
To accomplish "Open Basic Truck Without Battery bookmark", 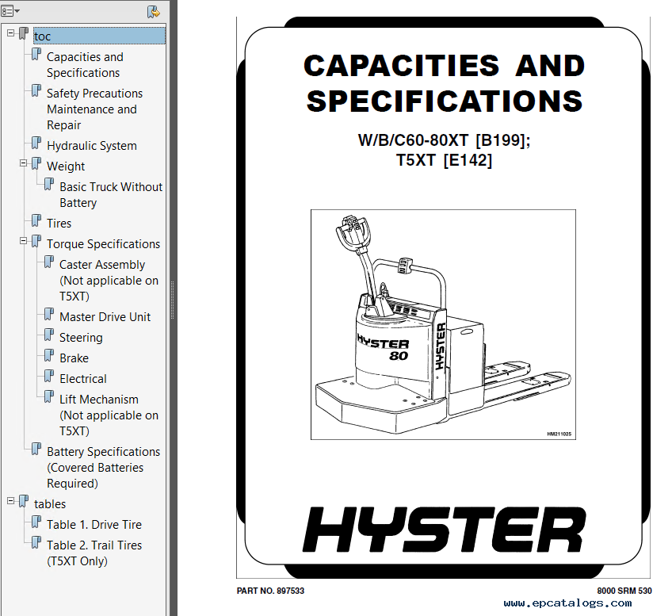I will point(111,194).
